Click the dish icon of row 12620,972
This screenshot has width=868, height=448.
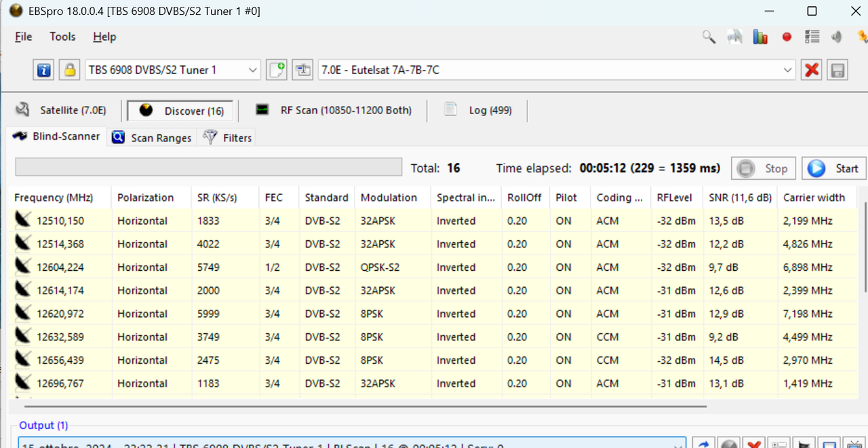point(22,313)
